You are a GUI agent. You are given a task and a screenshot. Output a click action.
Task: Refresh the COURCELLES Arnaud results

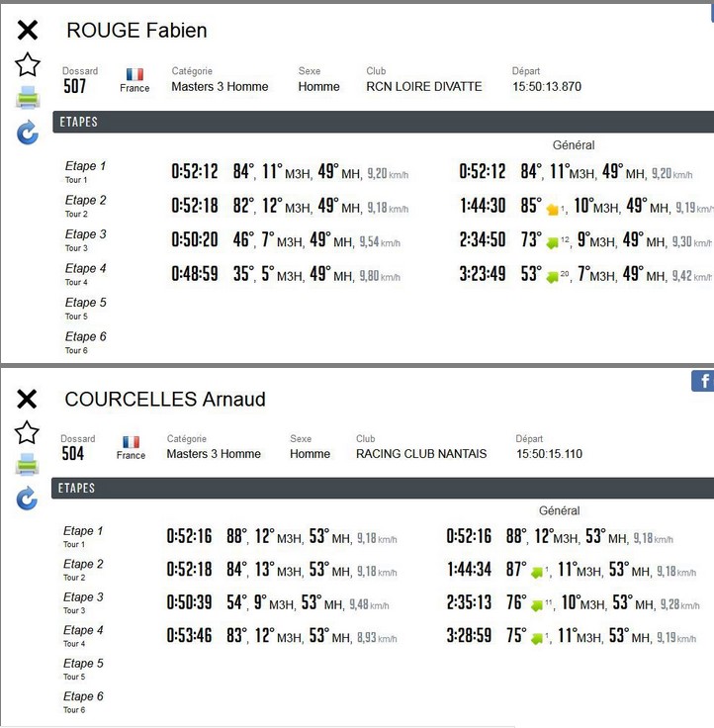click(27, 500)
